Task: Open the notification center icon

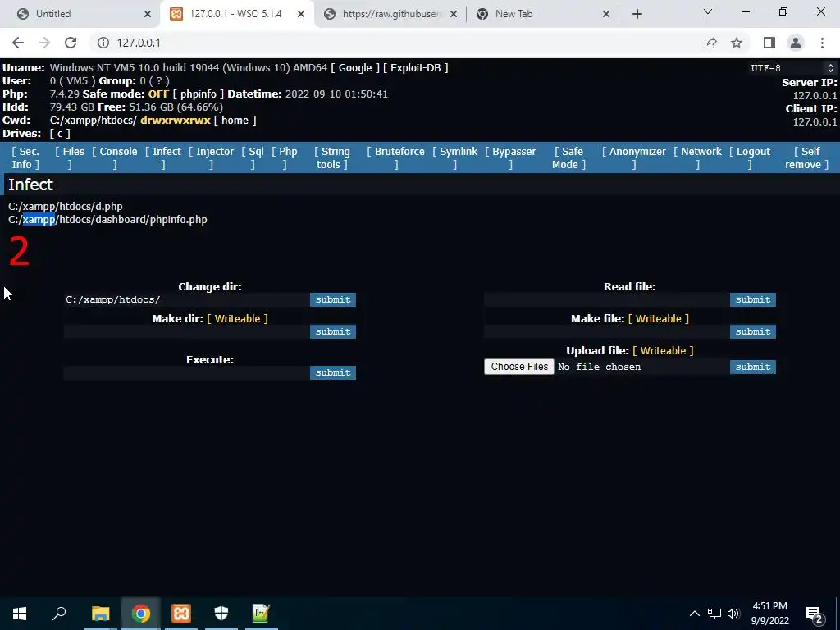Action: click(x=815, y=614)
